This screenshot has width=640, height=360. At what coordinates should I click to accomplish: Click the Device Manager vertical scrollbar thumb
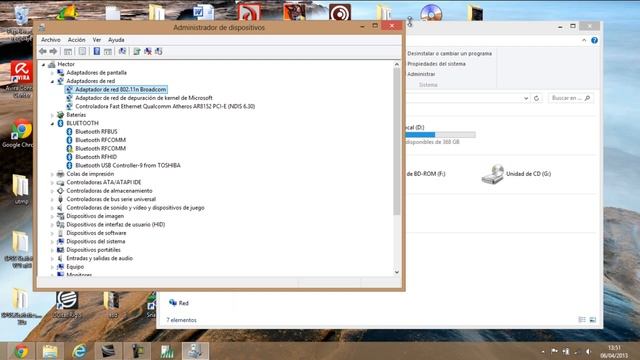[396, 141]
